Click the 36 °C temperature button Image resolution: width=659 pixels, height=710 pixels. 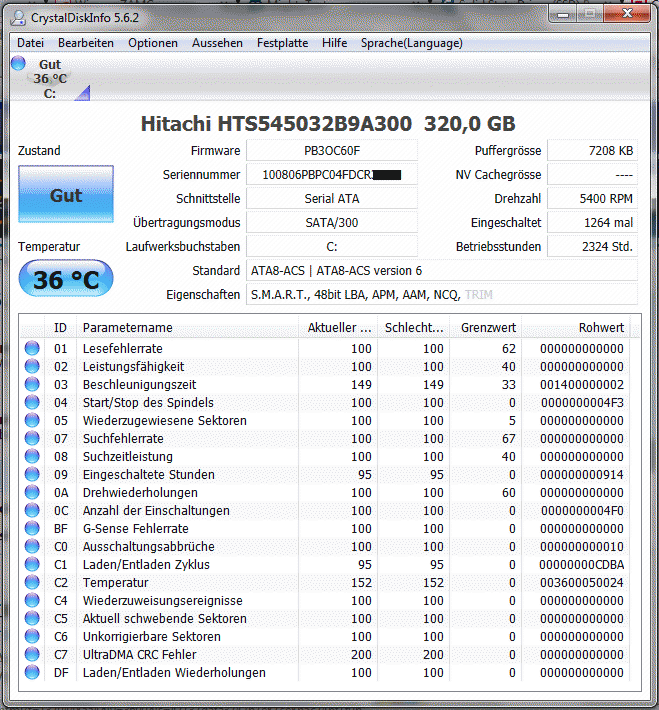[x=66, y=278]
